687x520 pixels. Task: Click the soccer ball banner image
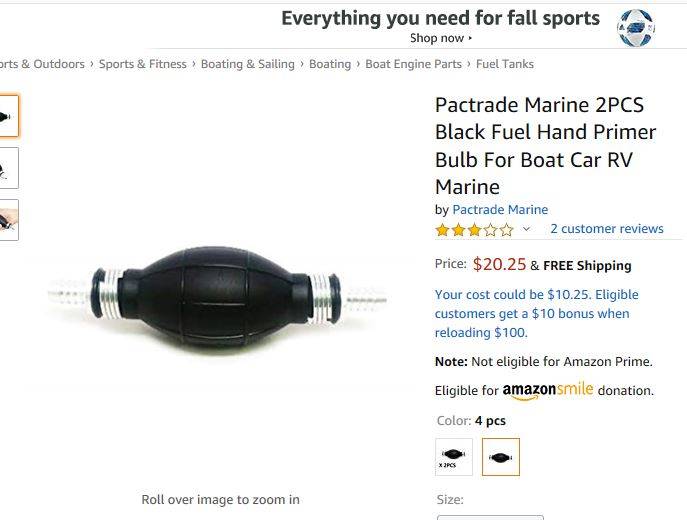click(636, 28)
